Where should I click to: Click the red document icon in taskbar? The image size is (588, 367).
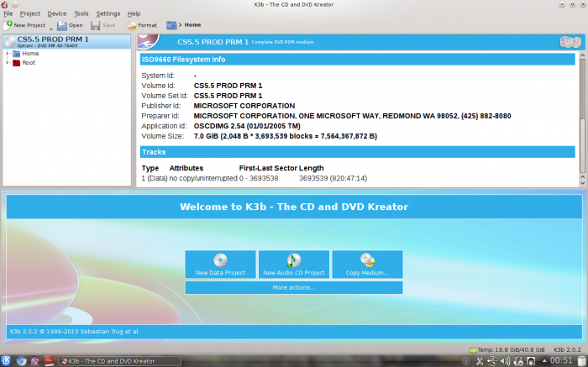coord(49,361)
